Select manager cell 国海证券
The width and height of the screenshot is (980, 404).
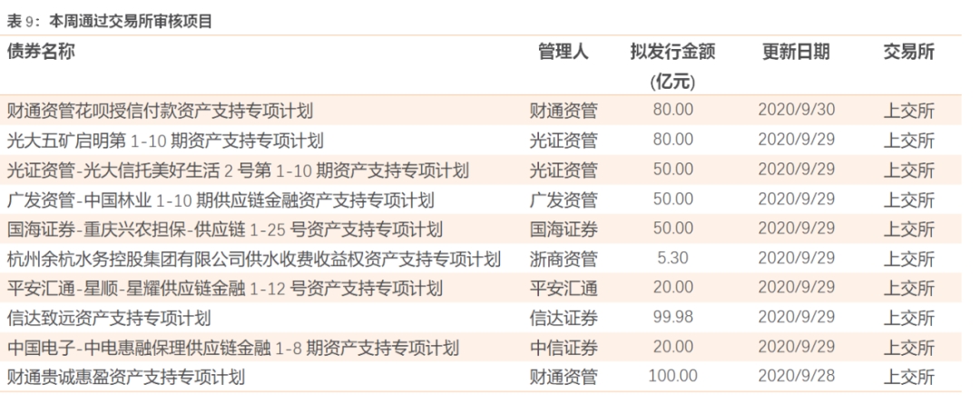pos(563,229)
